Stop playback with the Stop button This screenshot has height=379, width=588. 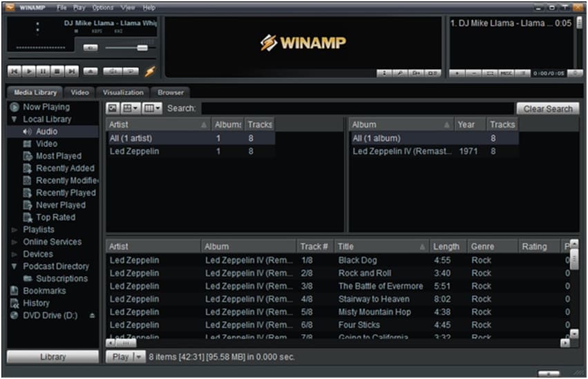57,71
